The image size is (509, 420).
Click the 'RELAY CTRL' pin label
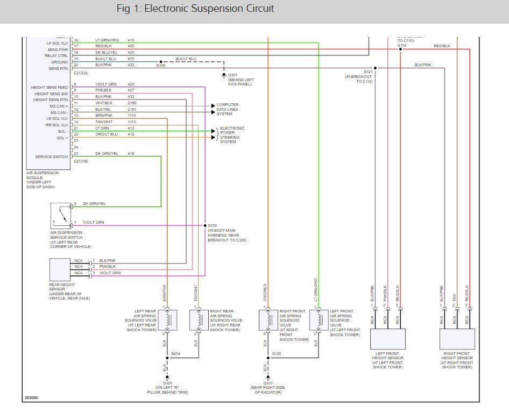[56, 56]
